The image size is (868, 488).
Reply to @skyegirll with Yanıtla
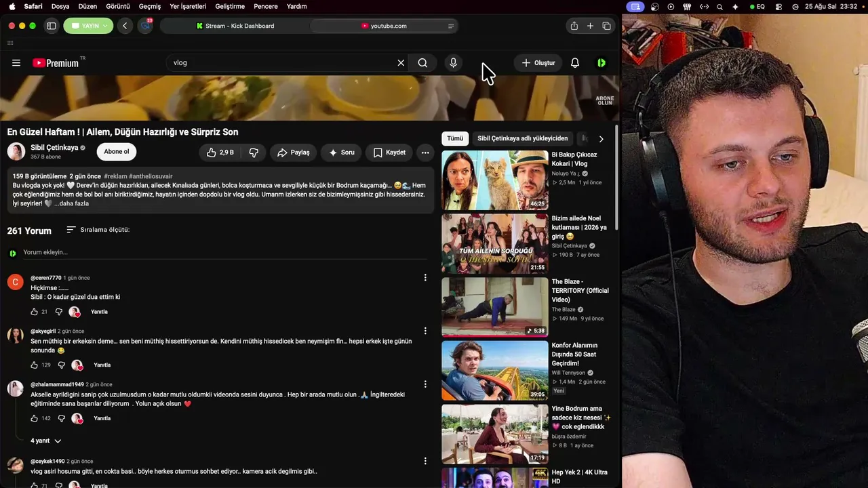[102, 365]
